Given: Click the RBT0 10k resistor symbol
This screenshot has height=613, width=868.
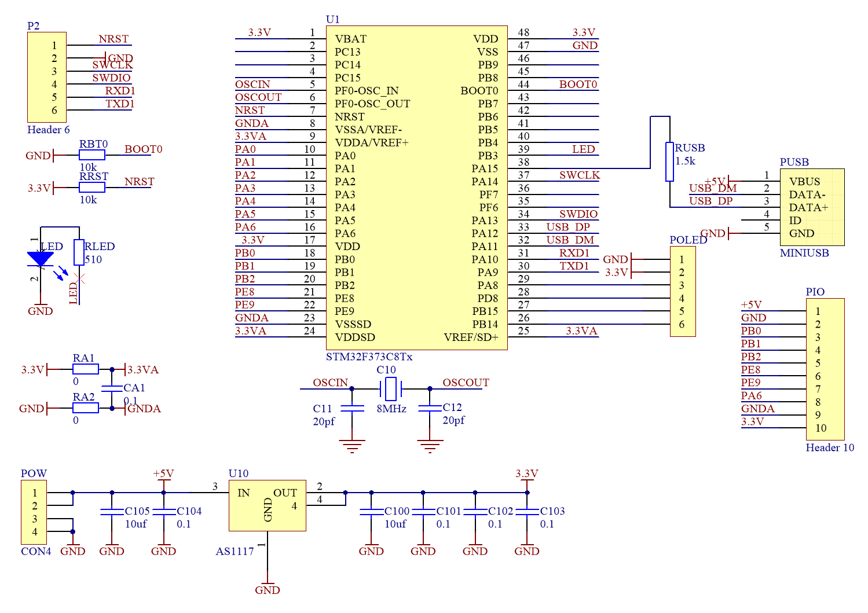Looking at the screenshot, I should [91, 154].
